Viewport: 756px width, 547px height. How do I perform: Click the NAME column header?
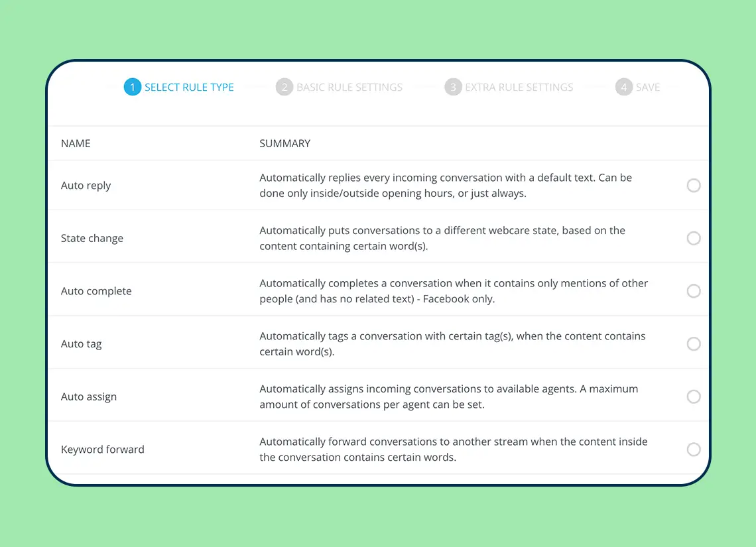coord(76,143)
